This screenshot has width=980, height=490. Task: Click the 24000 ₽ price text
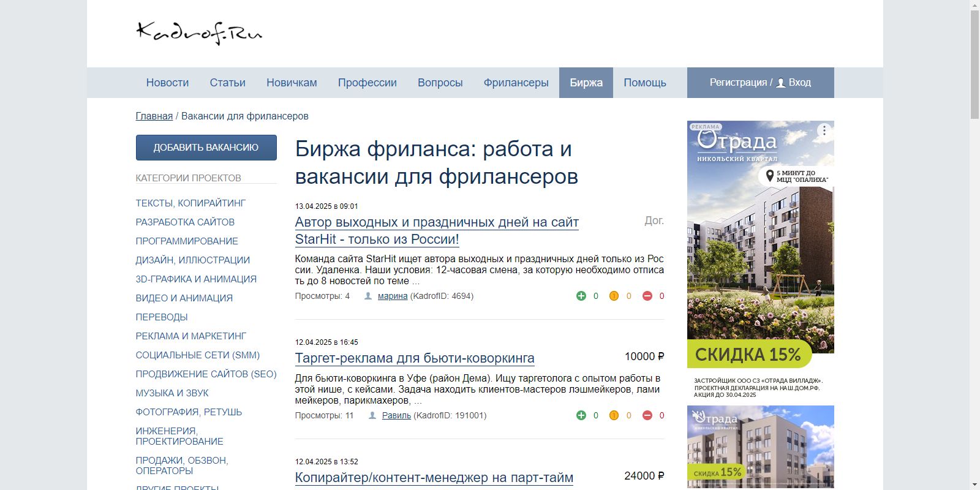pyautogui.click(x=644, y=476)
